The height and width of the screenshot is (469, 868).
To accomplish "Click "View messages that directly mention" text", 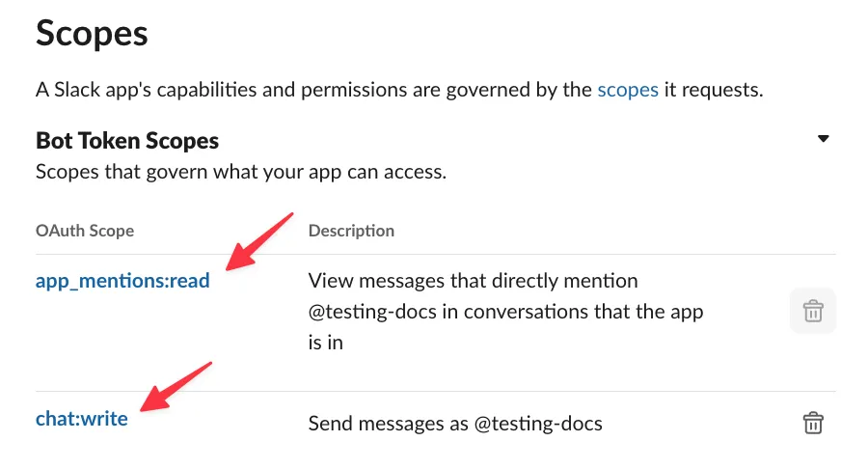I will (473, 282).
